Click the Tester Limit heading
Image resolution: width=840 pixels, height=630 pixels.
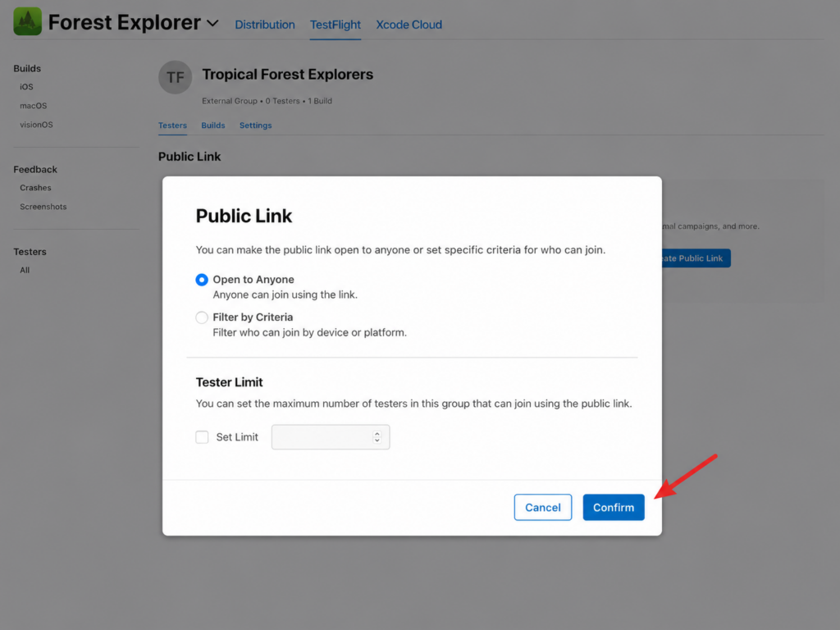tap(230, 382)
